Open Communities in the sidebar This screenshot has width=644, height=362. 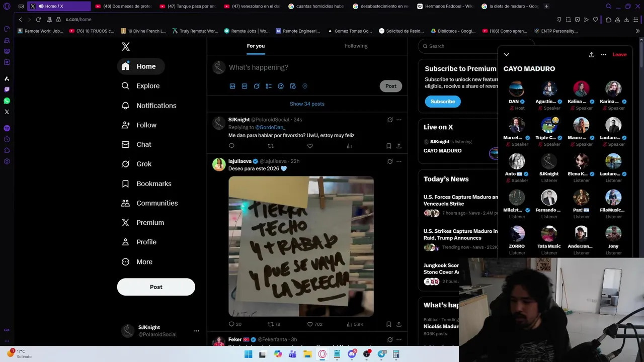point(150,203)
